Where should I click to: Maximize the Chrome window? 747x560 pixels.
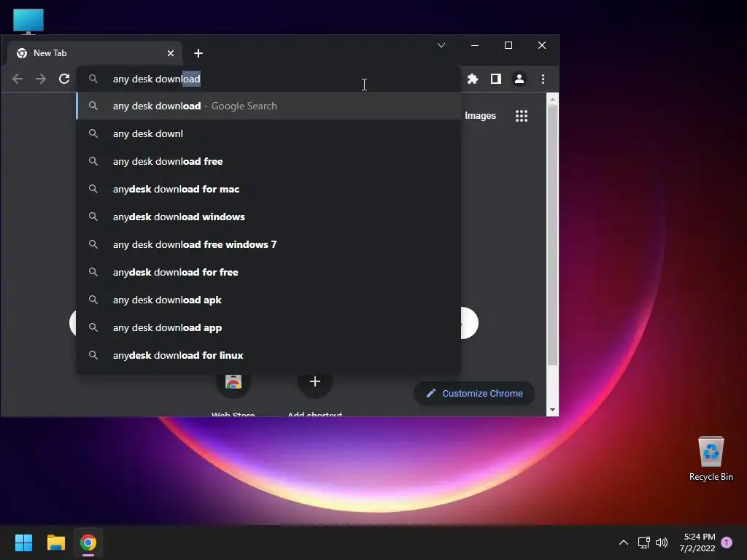(508, 46)
